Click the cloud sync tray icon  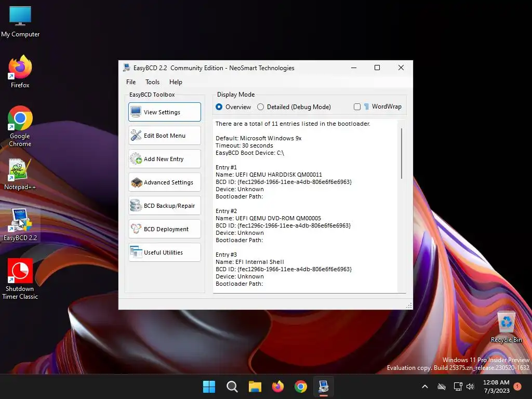coord(442,387)
